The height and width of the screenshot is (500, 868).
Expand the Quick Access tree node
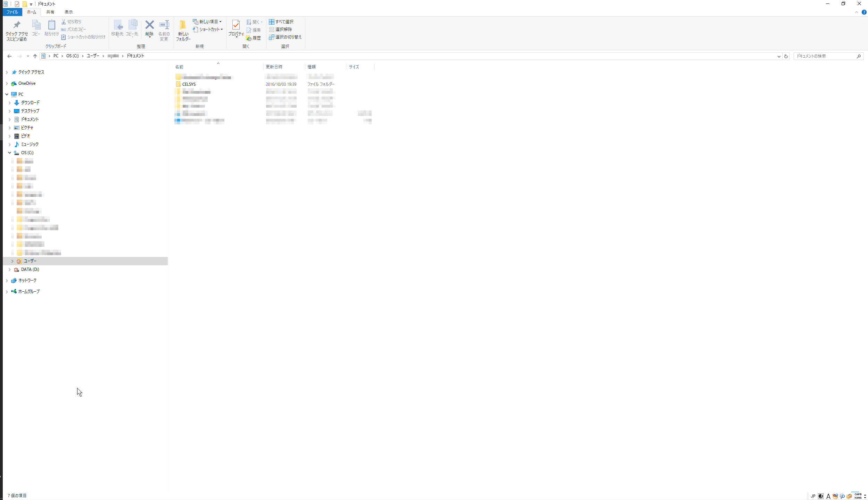[7, 72]
